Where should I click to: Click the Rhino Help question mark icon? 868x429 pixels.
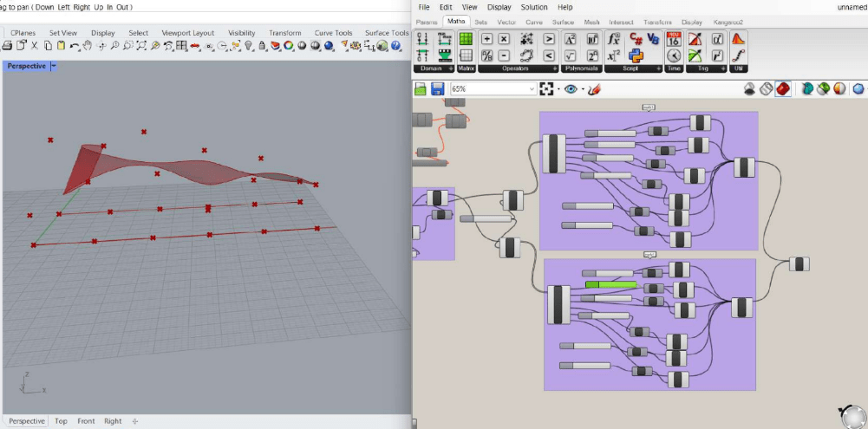pos(396,45)
